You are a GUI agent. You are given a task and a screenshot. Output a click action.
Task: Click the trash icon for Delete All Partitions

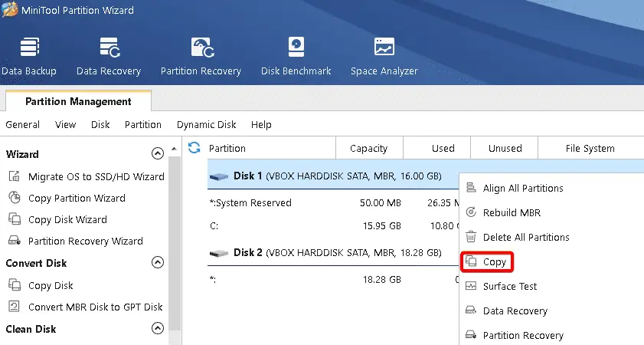471,237
